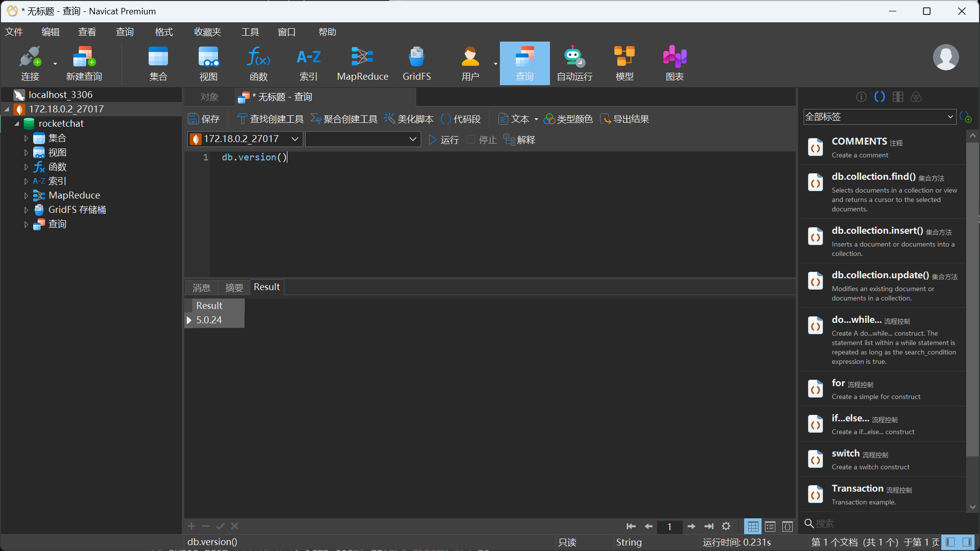The width and height of the screenshot is (980, 551).
Task: Open the 172.18.0.2_27017 connection dropdown
Action: tap(245, 139)
